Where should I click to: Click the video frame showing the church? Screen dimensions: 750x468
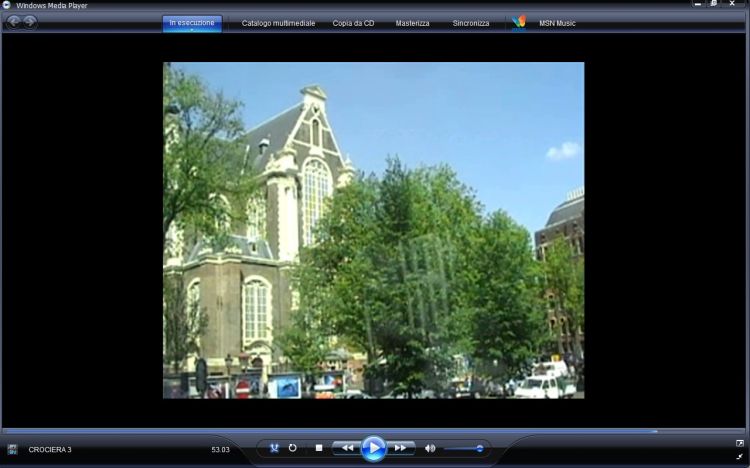(373, 230)
